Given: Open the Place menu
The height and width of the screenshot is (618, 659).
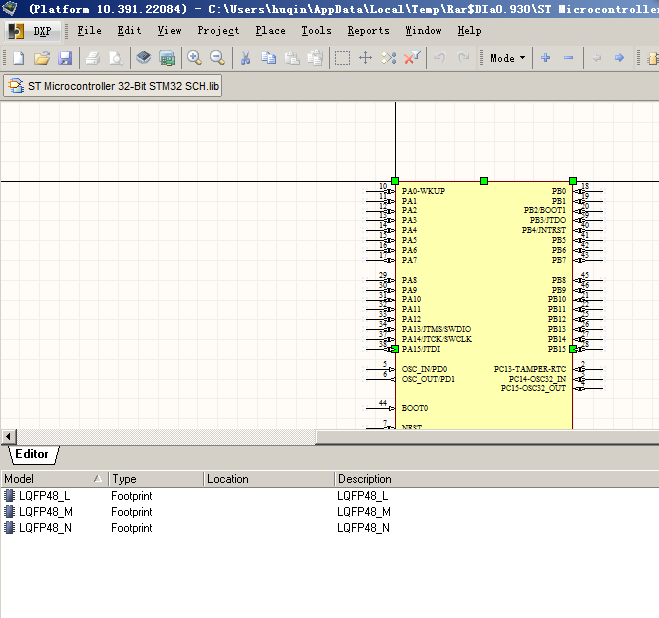Looking at the screenshot, I should click(270, 31).
